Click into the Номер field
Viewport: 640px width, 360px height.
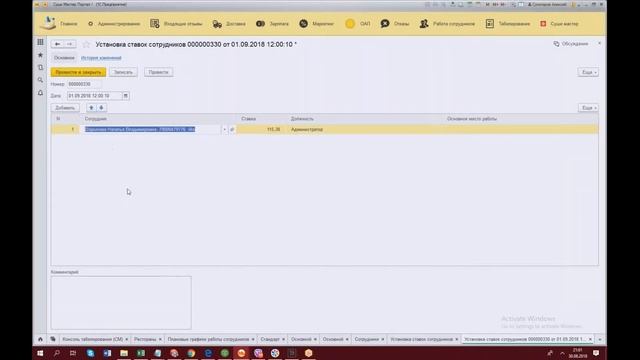coord(84,84)
